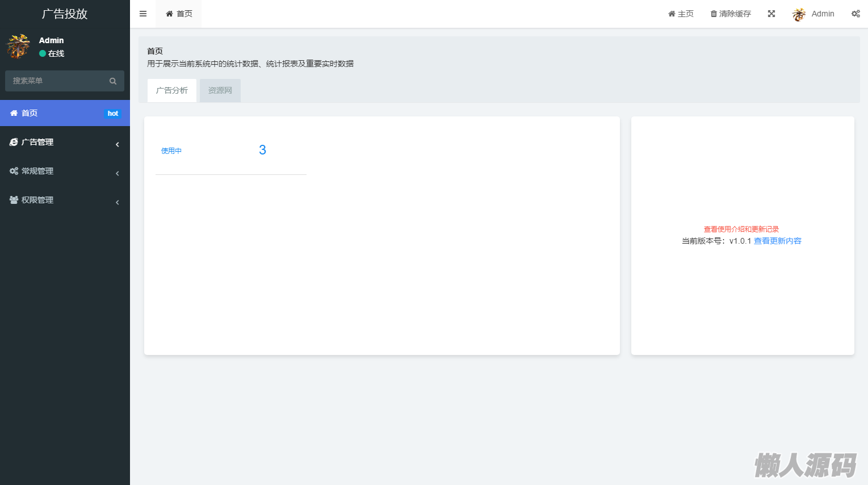The height and width of the screenshot is (485, 868).
Task: Go to 主页 link in top bar
Action: pyautogui.click(x=681, y=14)
